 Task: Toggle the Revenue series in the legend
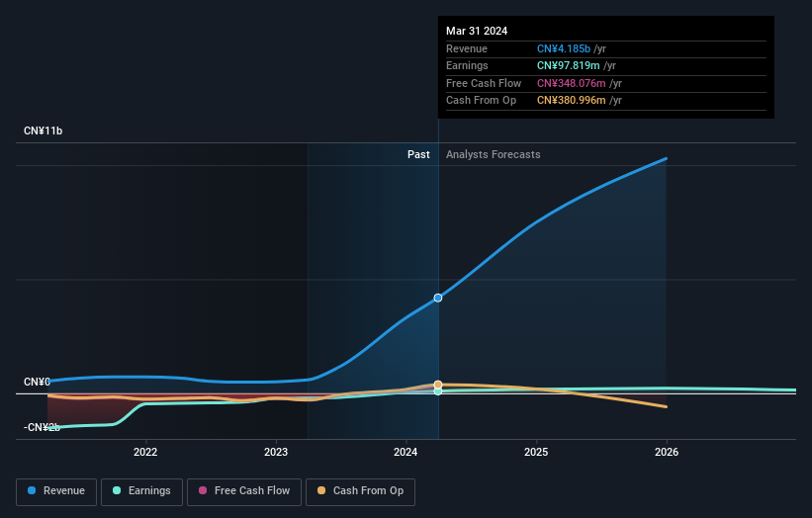point(56,491)
